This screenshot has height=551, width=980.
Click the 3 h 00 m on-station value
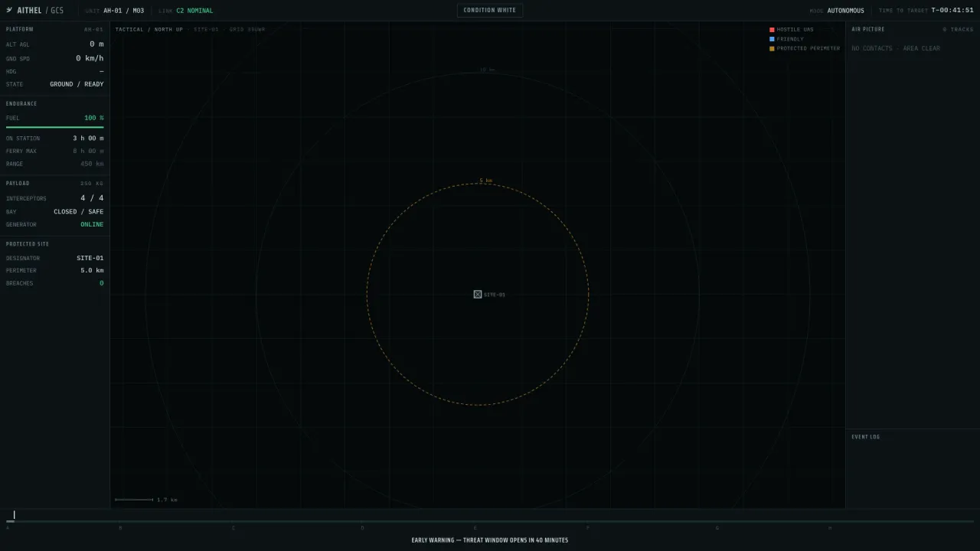(88, 139)
